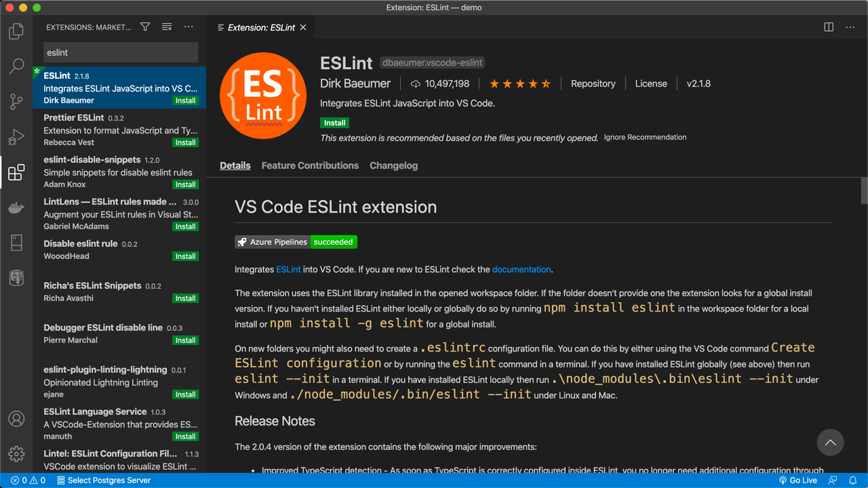This screenshot has width=868, height=488.
Task: Click the install count 10,497,198
Action: click(x=439, y=83)
